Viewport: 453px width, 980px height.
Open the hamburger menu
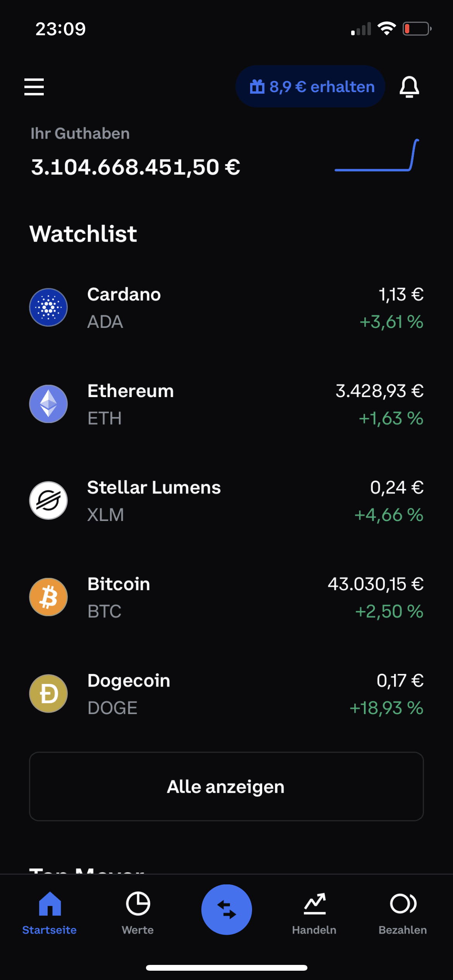34,87
